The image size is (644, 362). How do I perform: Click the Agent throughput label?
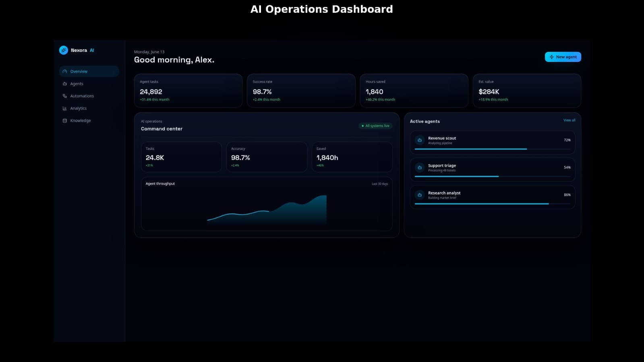(x=160, y=184)
